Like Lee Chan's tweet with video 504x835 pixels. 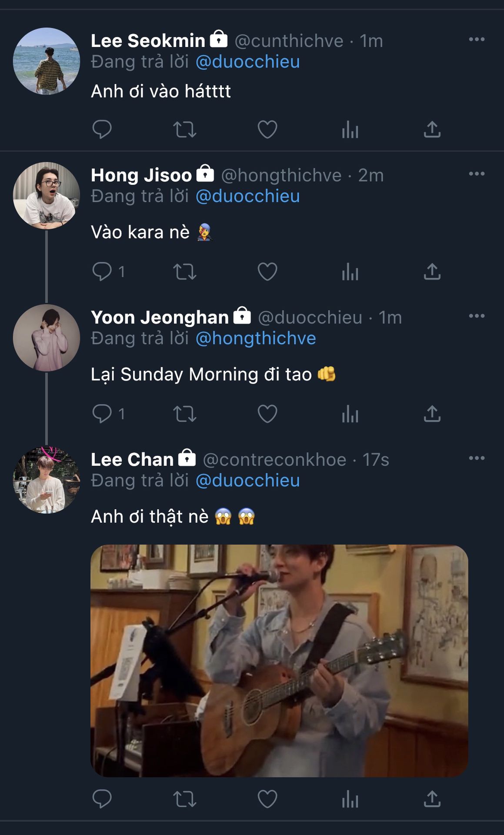[267, 799]
